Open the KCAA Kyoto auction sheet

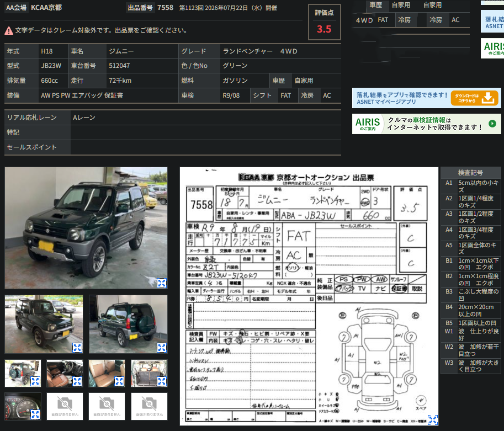(x=309, y=296)
